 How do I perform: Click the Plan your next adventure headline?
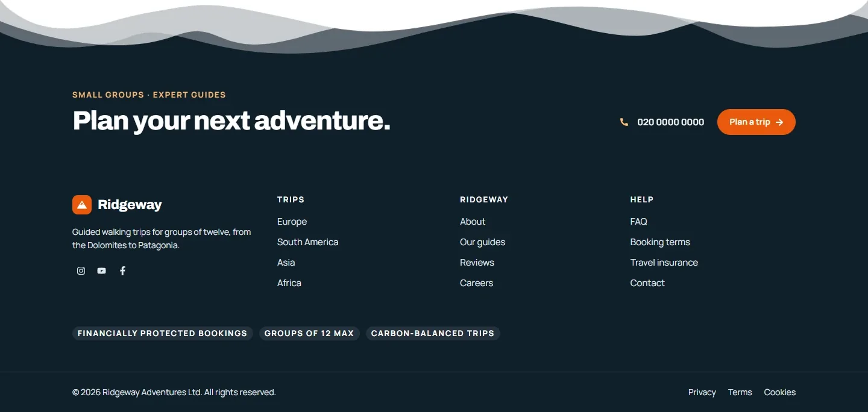231,120
